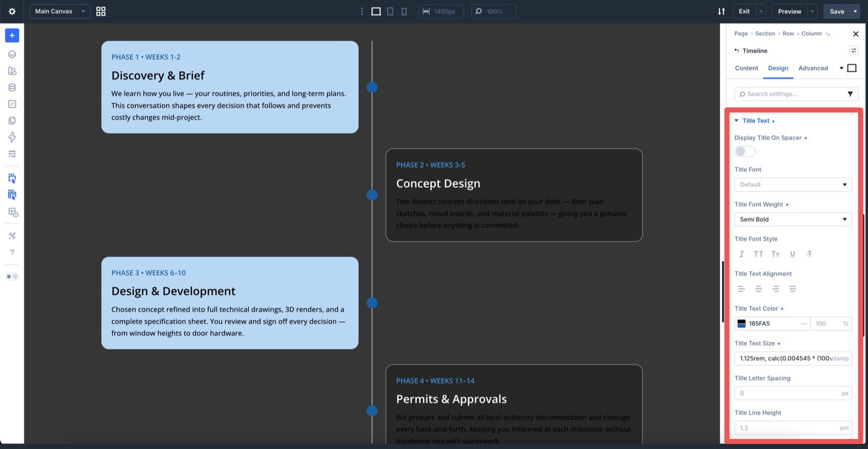
Task: Open the dropdown arrow next to Exit
Action: (x=761, y=11)
